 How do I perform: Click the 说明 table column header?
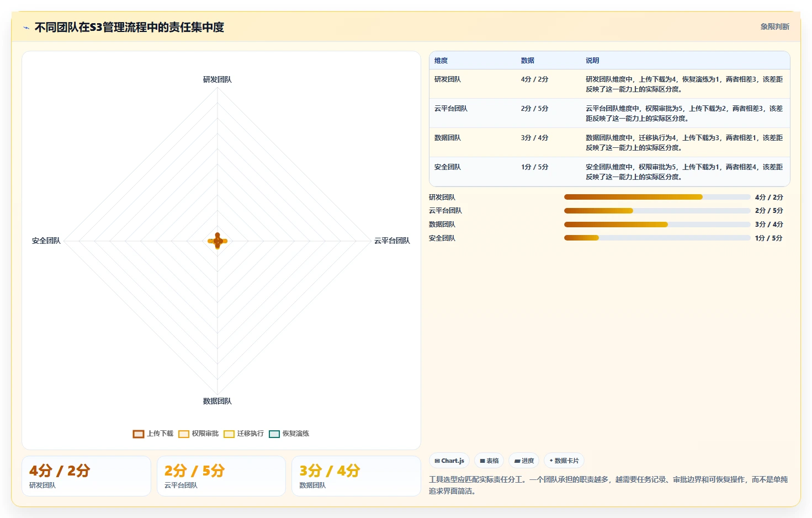tap(592, 61)
